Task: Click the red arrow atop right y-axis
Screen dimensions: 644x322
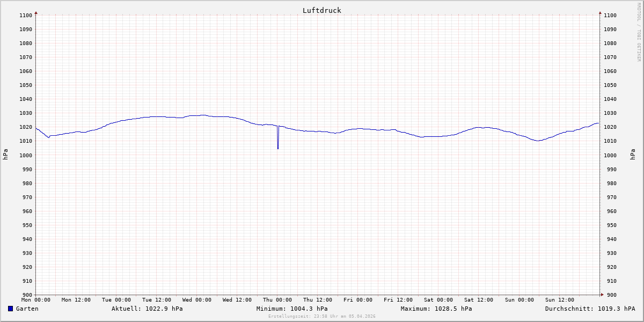Action: (600, 12)
